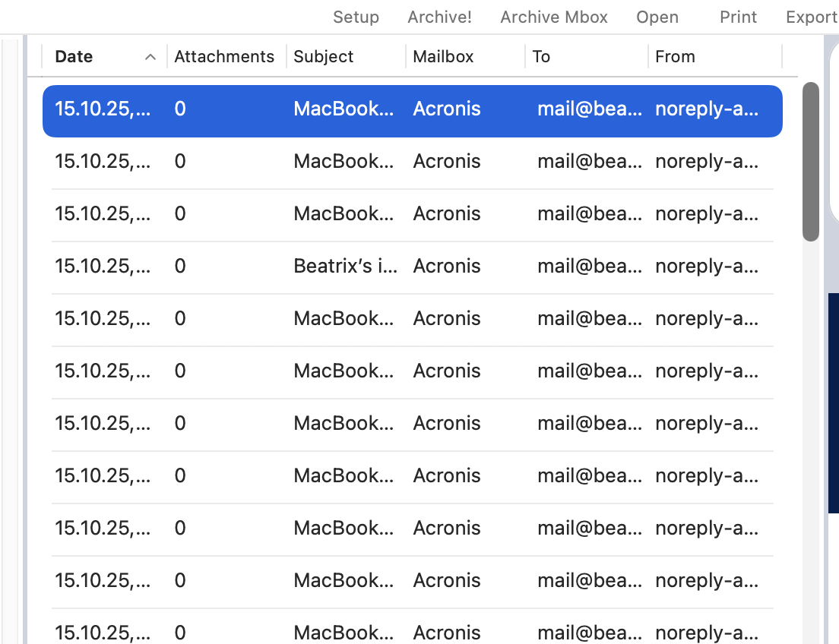Sort by the Date column label
The height and width of the screenshot is (644, 839).
74,57
